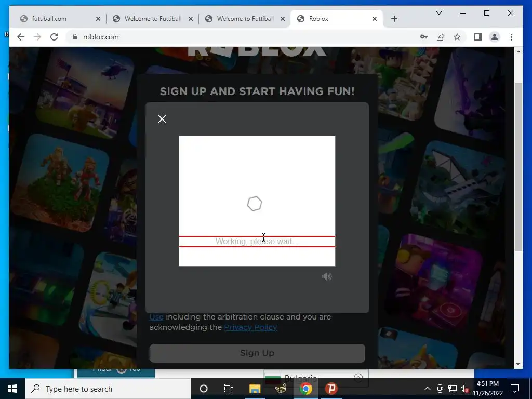Click the vertical scrollbar thumb
The height and width of the screenshot is (399, 532).
pyautogui.click(x=518, y=167)
